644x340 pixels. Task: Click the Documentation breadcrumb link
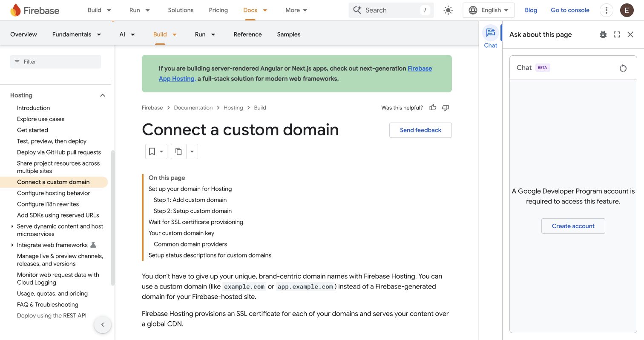193,108
